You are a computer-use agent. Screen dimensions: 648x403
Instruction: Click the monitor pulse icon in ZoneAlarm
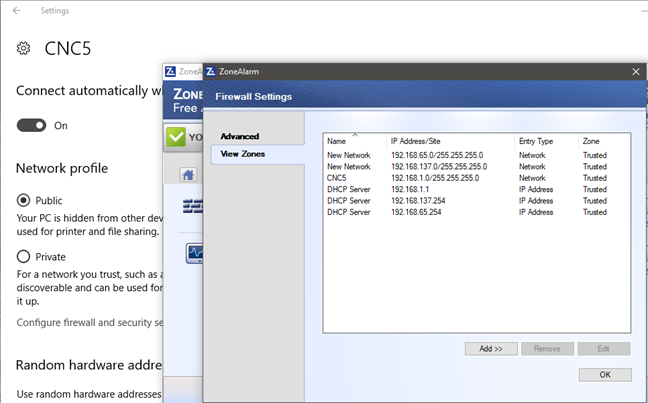pos(195,253)
